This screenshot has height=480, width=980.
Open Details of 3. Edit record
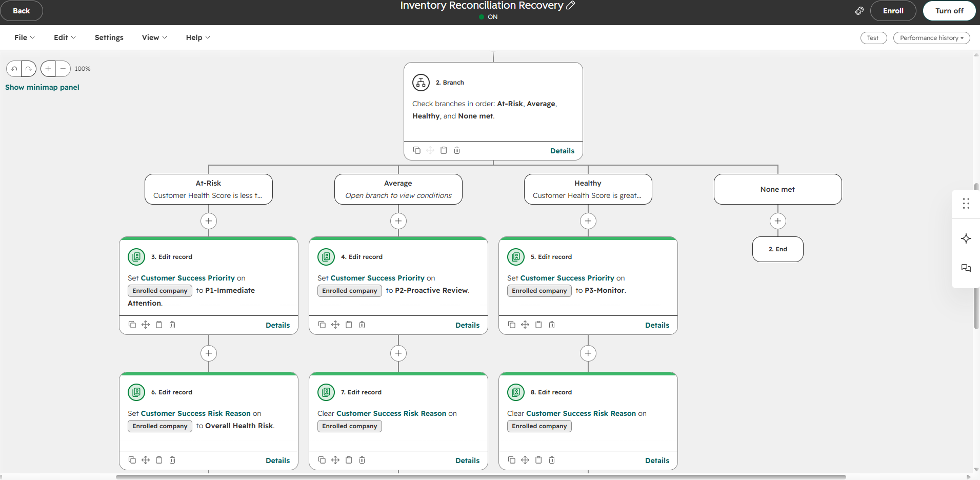[x=277, y=325]
